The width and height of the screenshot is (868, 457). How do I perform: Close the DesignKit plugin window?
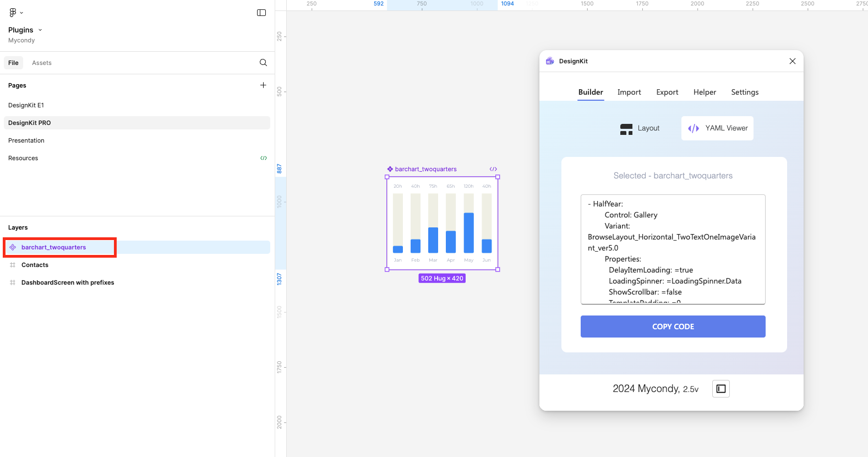click(793, 61)
